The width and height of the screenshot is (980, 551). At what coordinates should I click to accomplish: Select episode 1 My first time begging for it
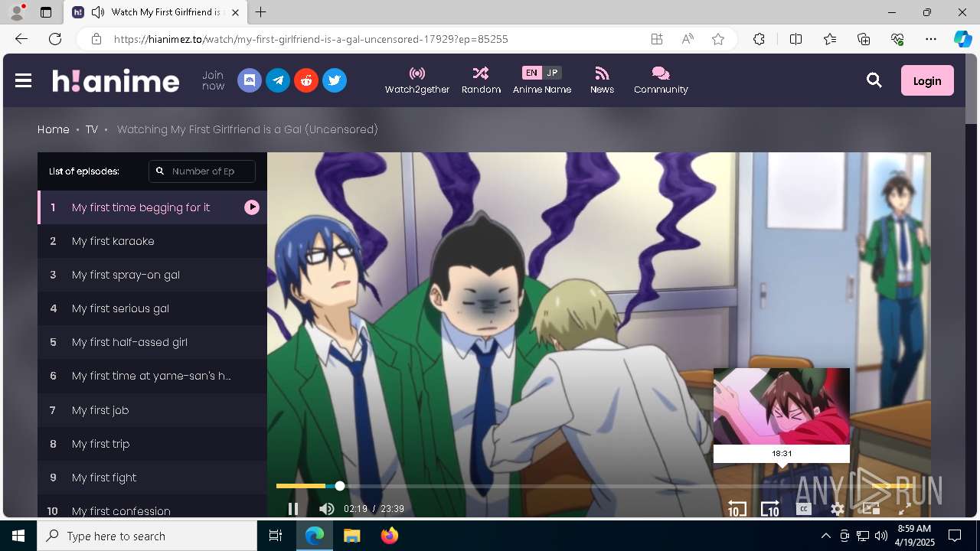click(152, 207)
